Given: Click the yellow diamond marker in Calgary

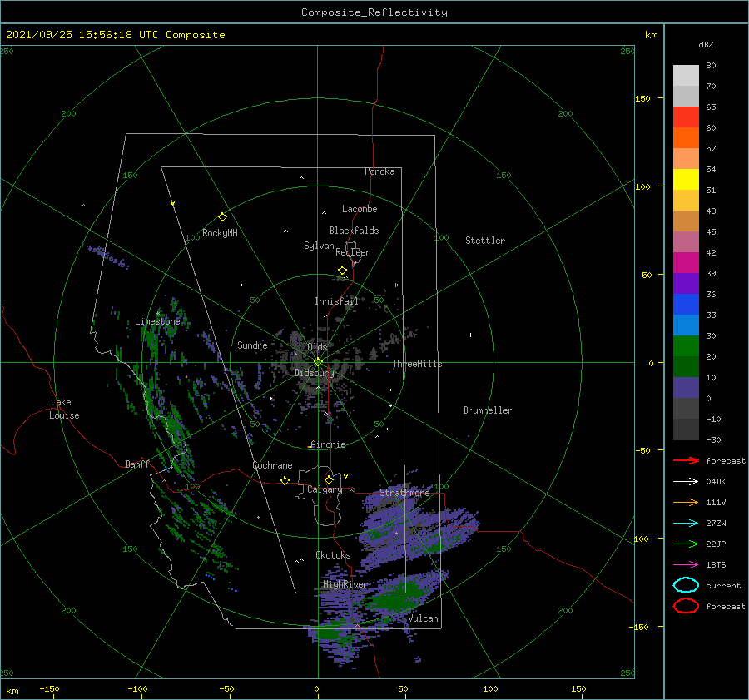Looking at the screenshot, I should (x=329, y=479).
